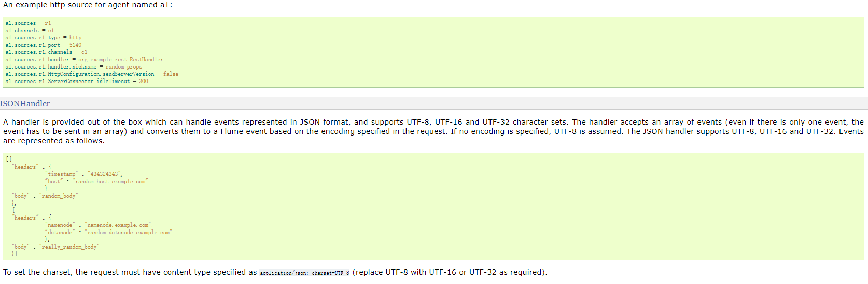This screenshot has height=284, width=868.
Task: Click the inline "application/json; charset=UTF-8" code
Action: [304, 273]
